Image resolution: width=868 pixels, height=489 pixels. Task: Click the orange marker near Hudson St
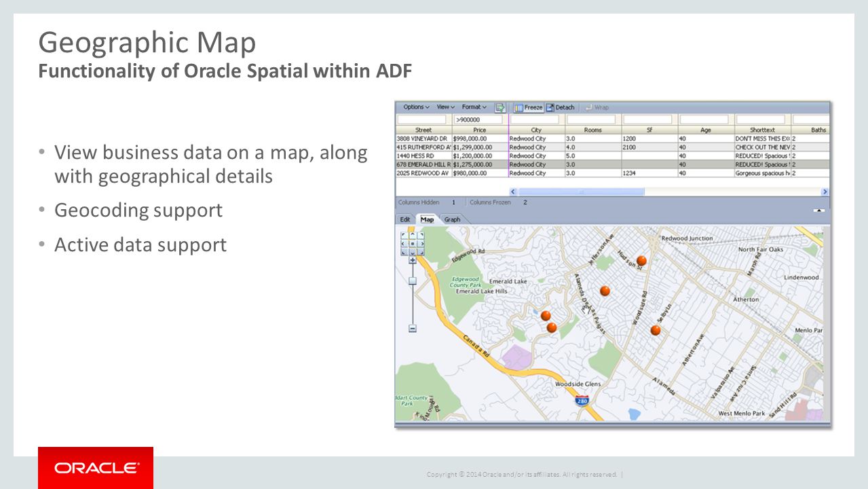[641, 260]
